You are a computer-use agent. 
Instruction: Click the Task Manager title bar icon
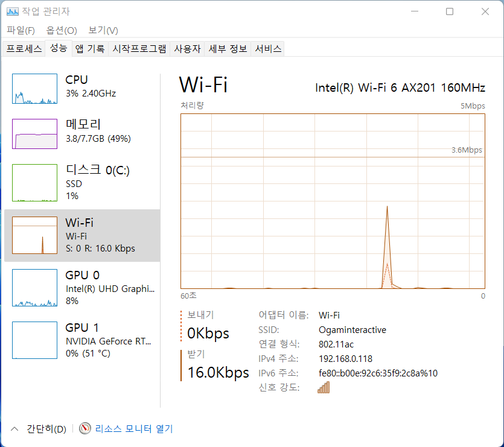(13, 11)
